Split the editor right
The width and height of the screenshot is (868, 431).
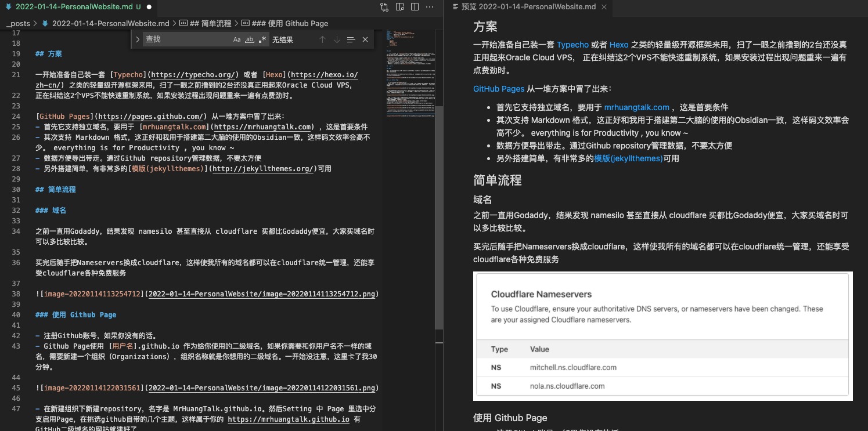pos(415,7)
